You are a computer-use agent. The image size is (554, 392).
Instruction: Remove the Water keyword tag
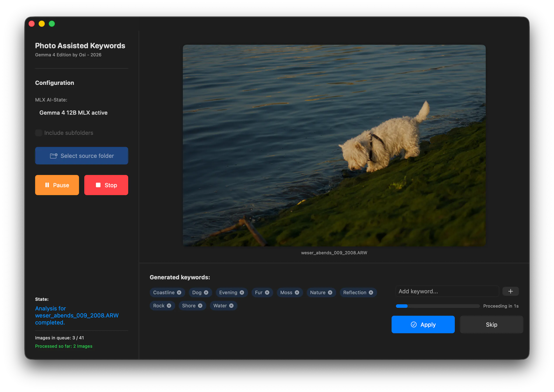[231, 306]
